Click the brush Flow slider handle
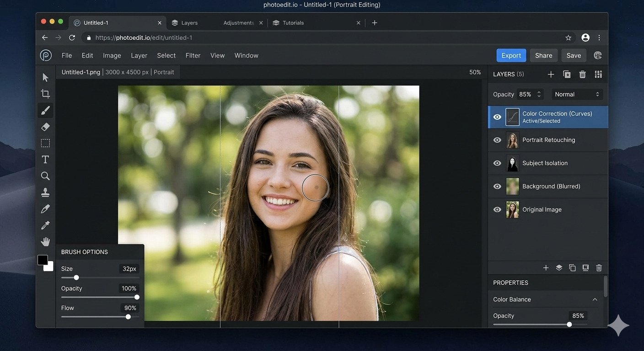The width and height of the screenshot is (644, 351). tap(128, 317)
